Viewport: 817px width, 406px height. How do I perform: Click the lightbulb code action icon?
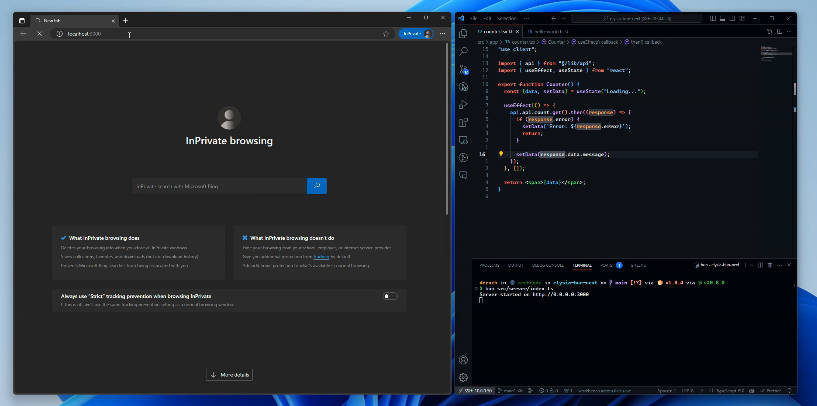tap(500, 154)
